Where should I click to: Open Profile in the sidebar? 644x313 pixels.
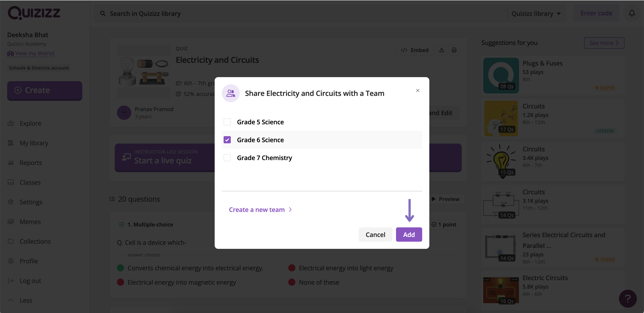[x=29, y=261]
